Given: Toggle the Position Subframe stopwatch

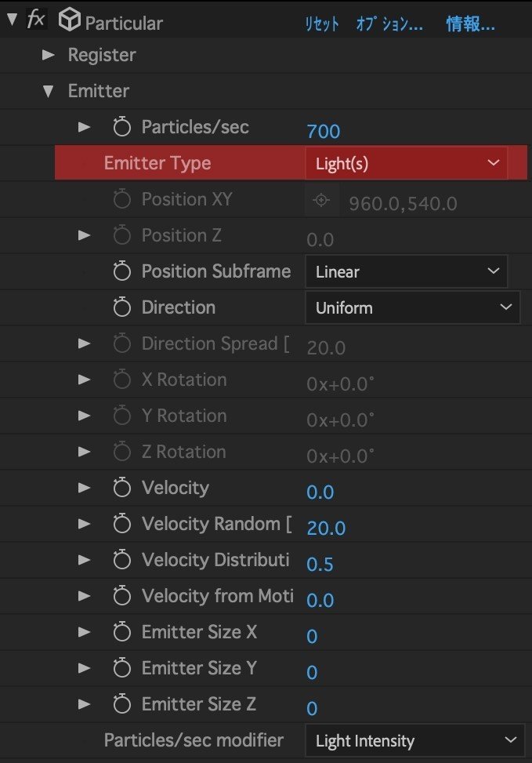Looking at the screenshot, I should point(121,271).
